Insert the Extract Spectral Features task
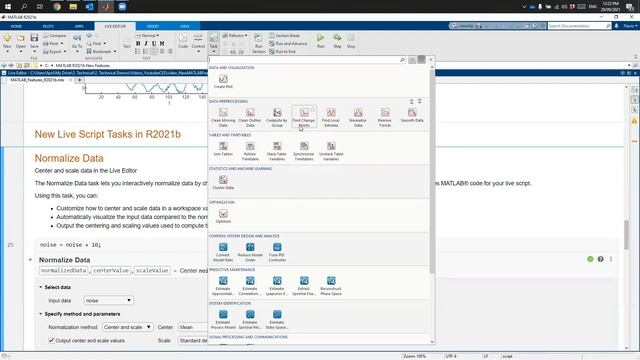The width and height of the screenshot is (640, 360). pos(304,286)
